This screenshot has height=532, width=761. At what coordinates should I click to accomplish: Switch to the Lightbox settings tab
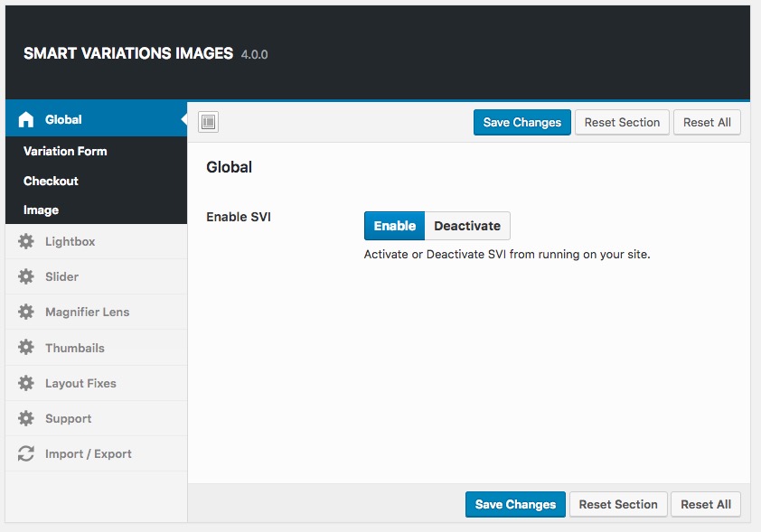(70, 241)
